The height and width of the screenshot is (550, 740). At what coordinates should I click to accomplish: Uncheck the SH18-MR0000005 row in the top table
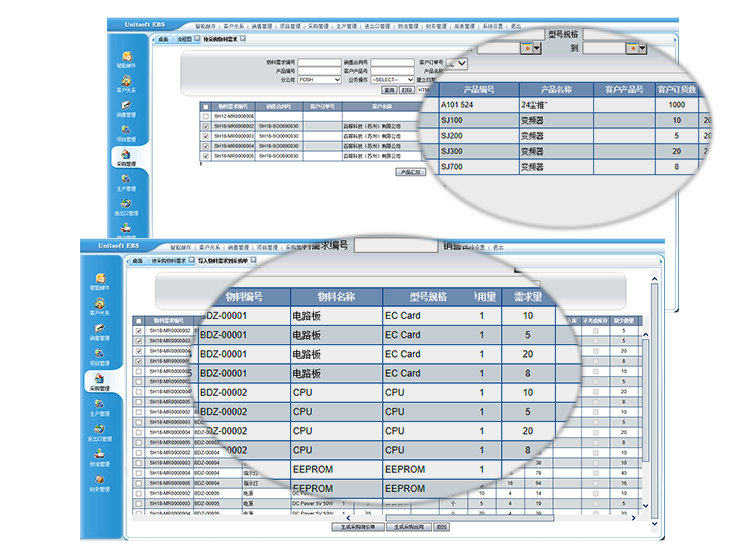[206, 156]
